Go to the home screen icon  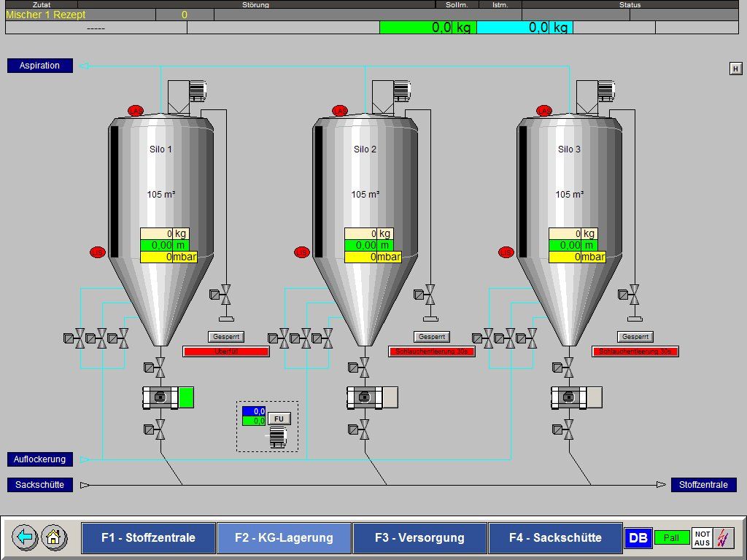coord(53,538)
